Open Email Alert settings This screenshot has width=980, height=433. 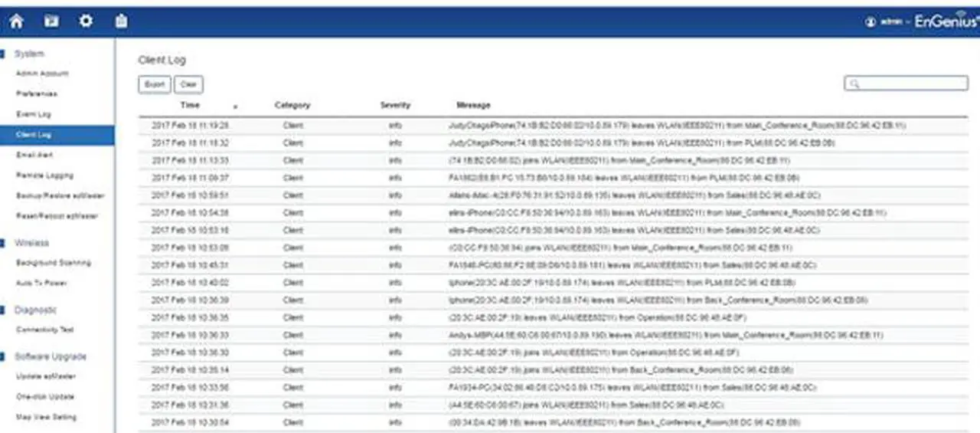click(x=34, y=155)
